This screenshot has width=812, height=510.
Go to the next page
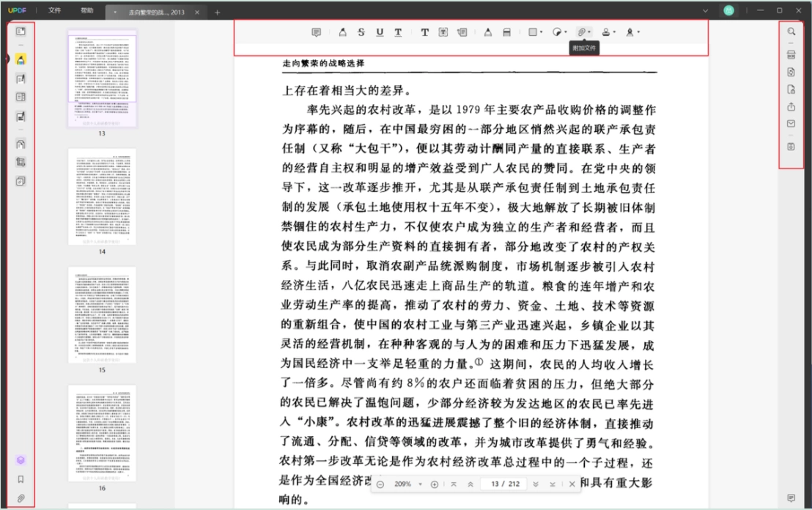tap(536, 484)
